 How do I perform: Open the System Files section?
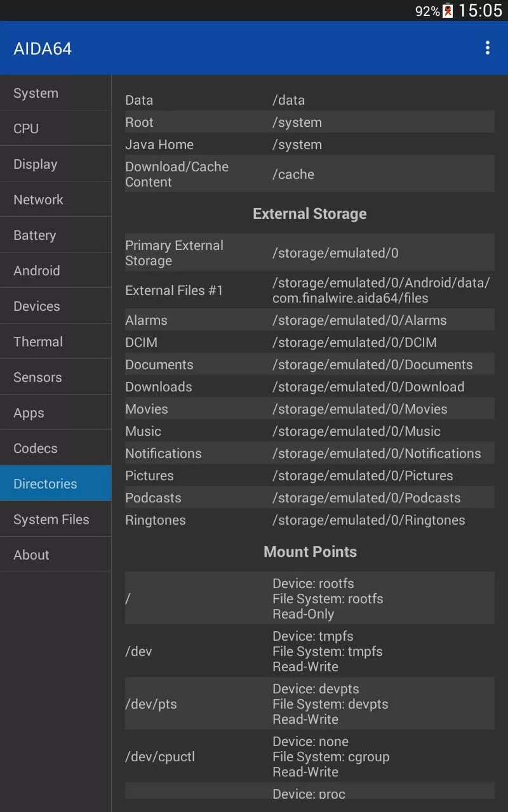pos(55,520)
